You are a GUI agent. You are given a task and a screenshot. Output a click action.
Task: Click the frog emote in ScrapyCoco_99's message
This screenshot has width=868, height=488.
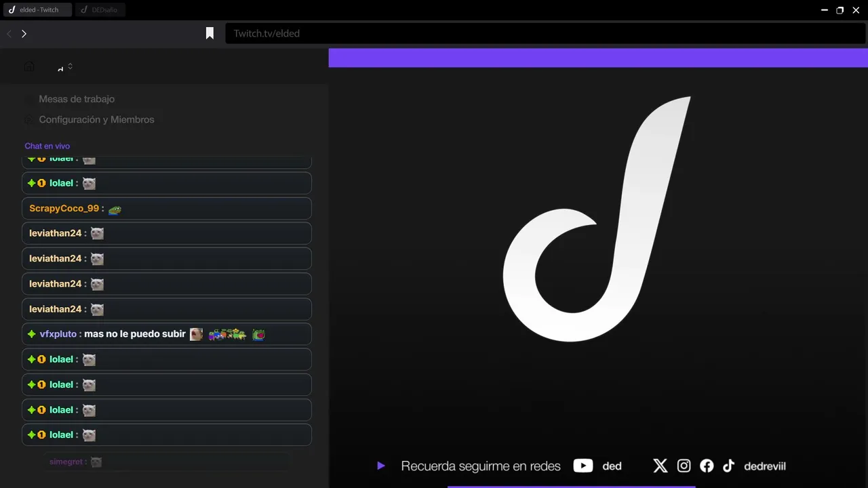[x=115, y=209]
